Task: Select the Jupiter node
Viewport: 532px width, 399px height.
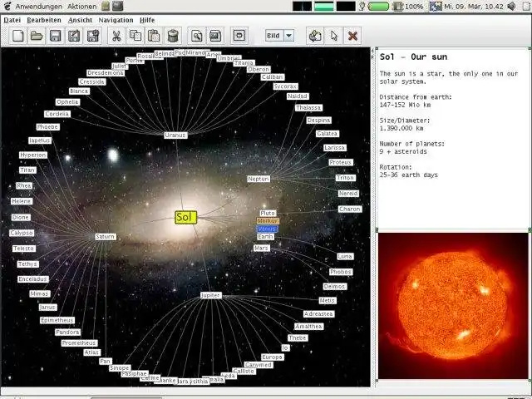Action: [x=210, y=295]
